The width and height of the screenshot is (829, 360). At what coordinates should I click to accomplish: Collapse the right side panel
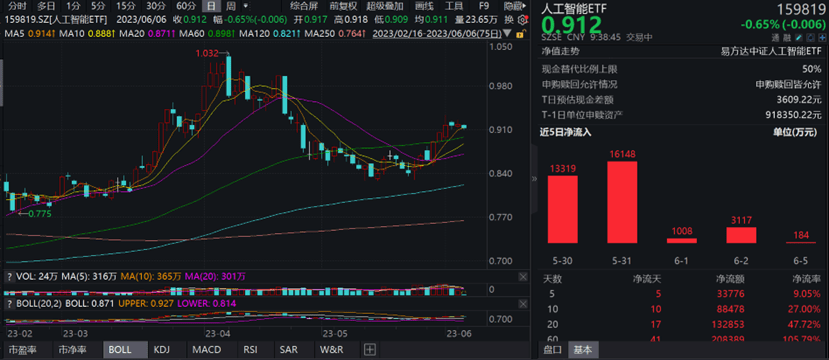coord(534,179)
